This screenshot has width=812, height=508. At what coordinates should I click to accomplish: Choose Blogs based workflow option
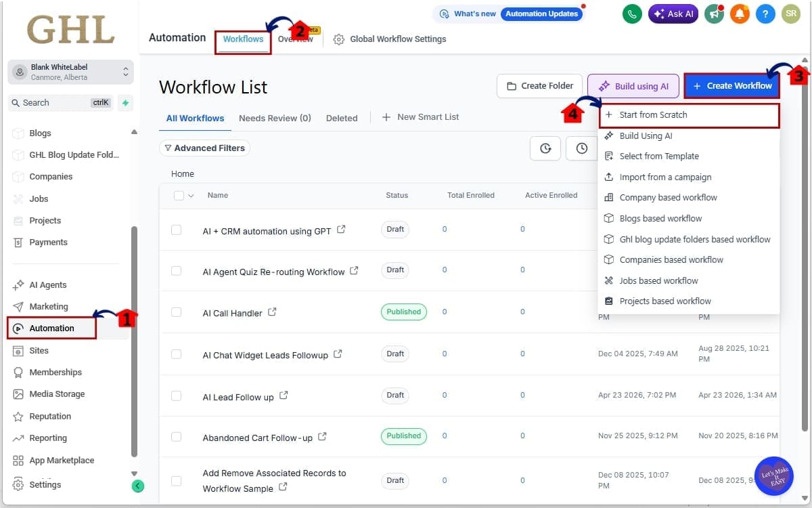pos(689,219)
